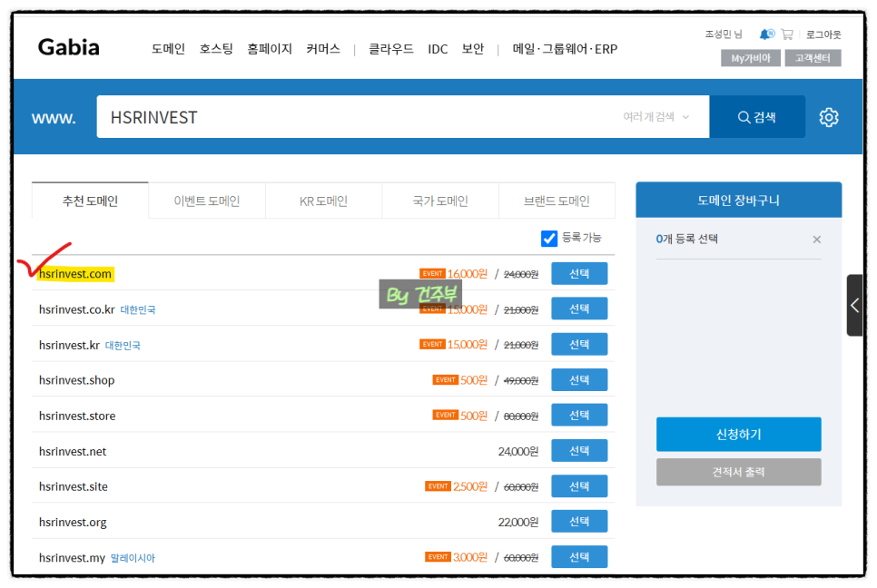Switch to 이벤트 도메인 tab
Screen dimensions: 877x588
(207, 201)
